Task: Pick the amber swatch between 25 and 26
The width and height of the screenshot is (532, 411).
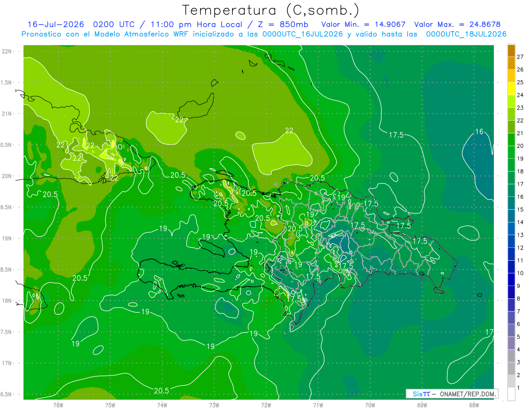Action: 511,76
